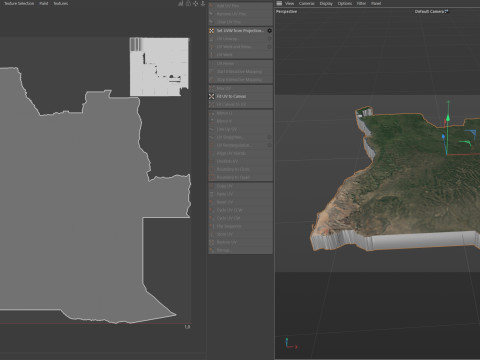Open the UV Rectangularize options gear
The width and height of the screenshot is (480, 360).
(269, 145)
